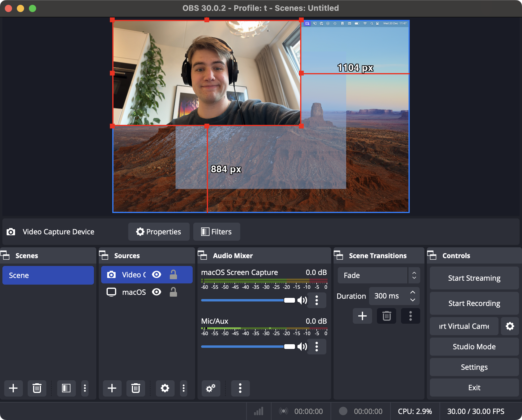Start the Virtual Camera
522x420 pixels.
(x=464, y=326)
